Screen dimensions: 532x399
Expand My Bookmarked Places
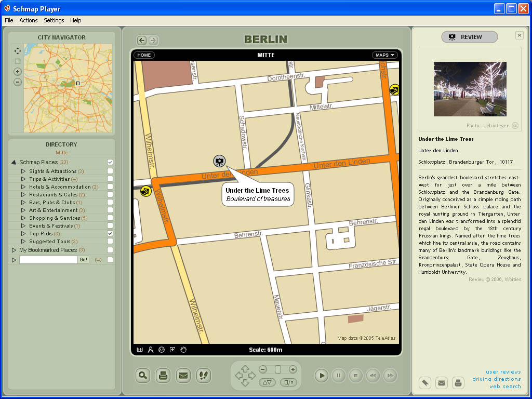(14, 250)
